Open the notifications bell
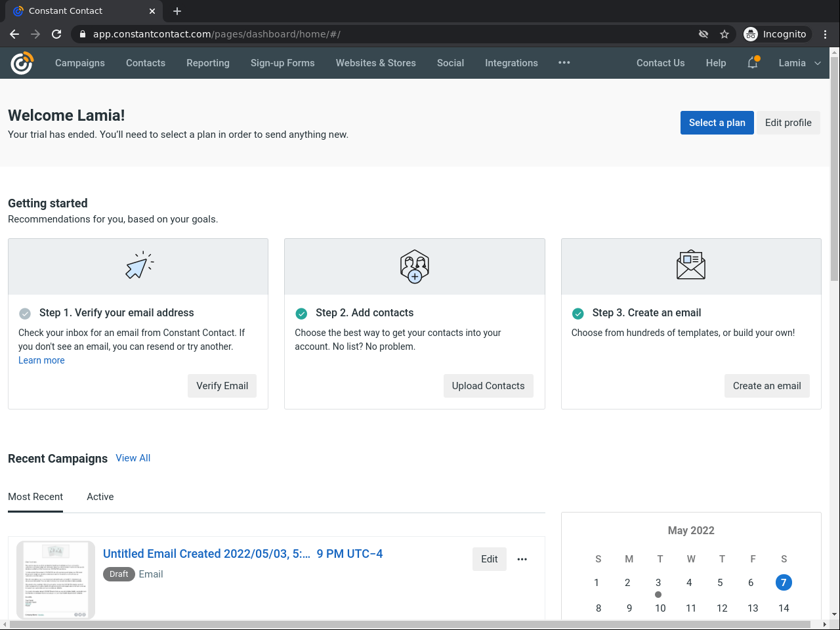840x630 pixels. click(753, 63)
